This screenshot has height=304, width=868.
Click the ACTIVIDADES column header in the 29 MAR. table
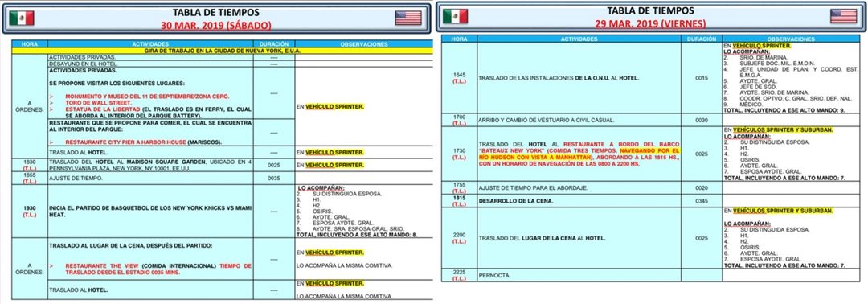pos(579,39)
